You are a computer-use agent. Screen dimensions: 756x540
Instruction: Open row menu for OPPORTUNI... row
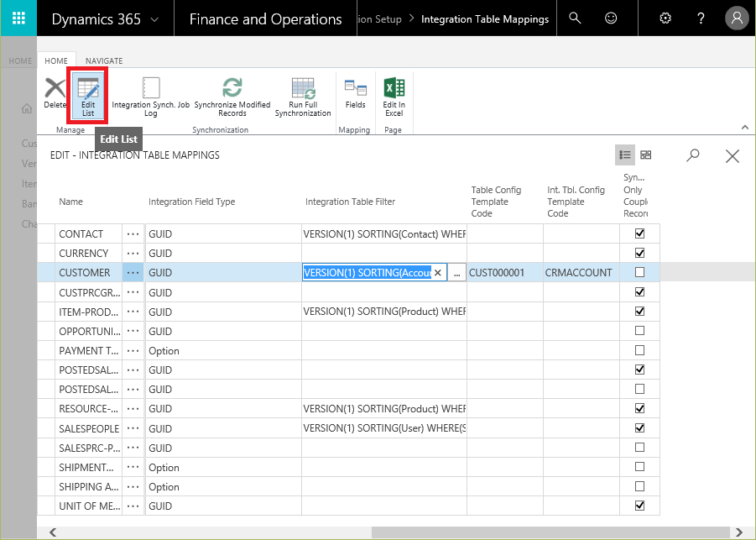click(x=133, y=331)
